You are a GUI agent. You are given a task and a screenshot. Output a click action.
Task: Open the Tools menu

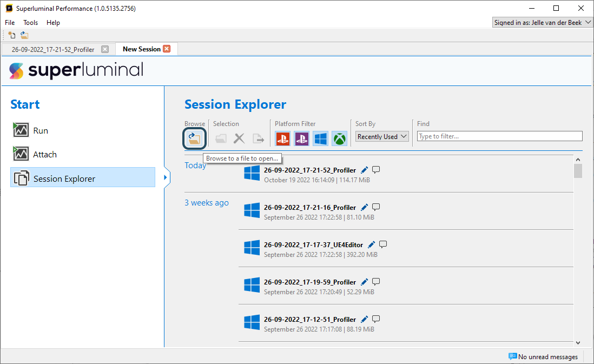click(x=31, y=23)
